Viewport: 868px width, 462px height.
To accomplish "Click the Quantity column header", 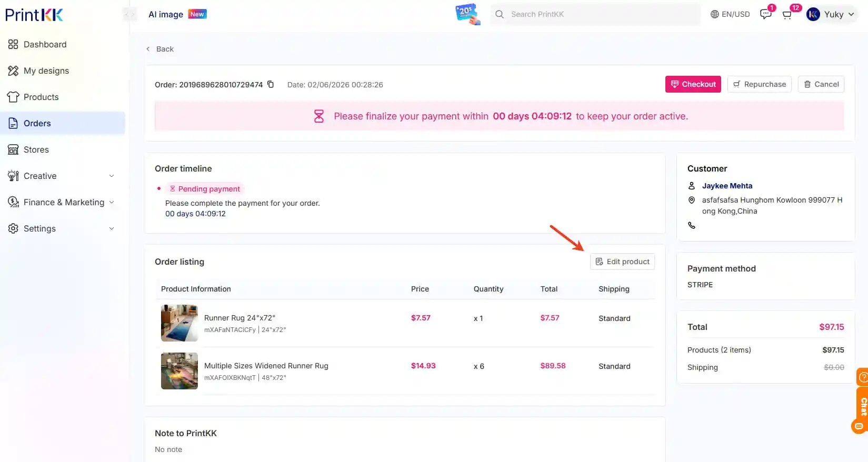I will (x=488, y=289).
